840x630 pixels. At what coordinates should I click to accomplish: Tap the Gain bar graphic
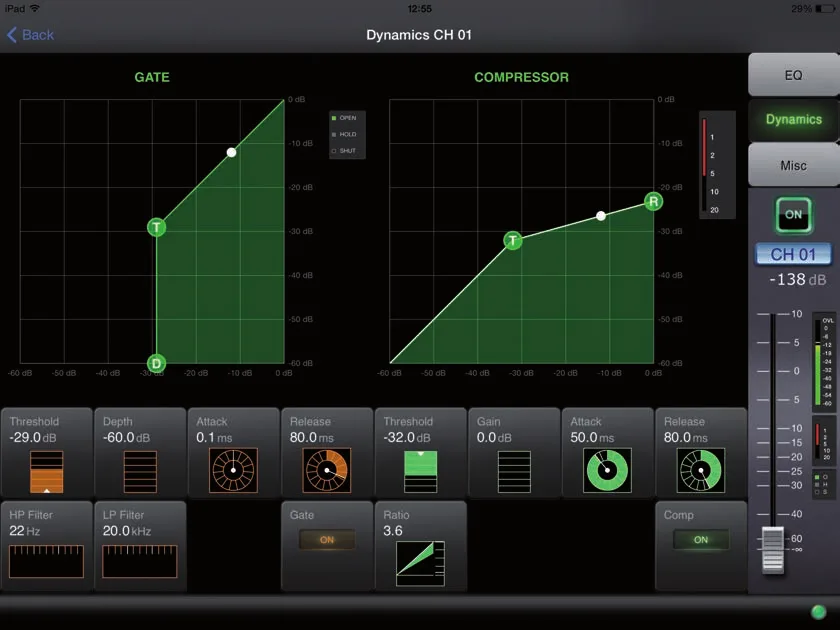click(x=514, y=471)
